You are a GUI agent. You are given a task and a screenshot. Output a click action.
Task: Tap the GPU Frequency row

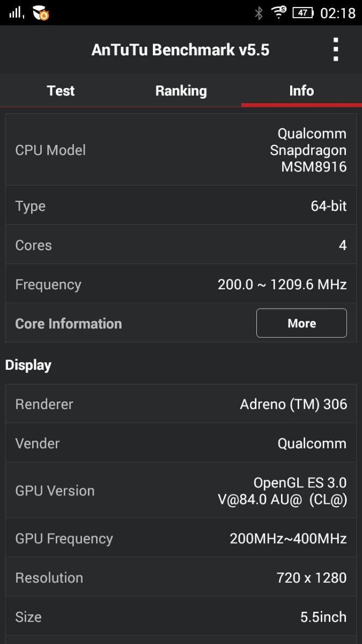coord(181,538)
